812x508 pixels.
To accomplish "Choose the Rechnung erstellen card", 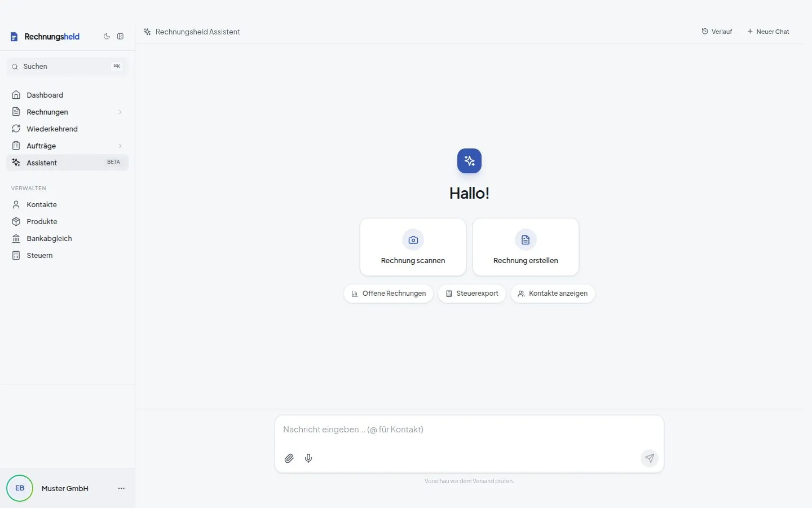I will pyautogui.click(x=526, y=247).
